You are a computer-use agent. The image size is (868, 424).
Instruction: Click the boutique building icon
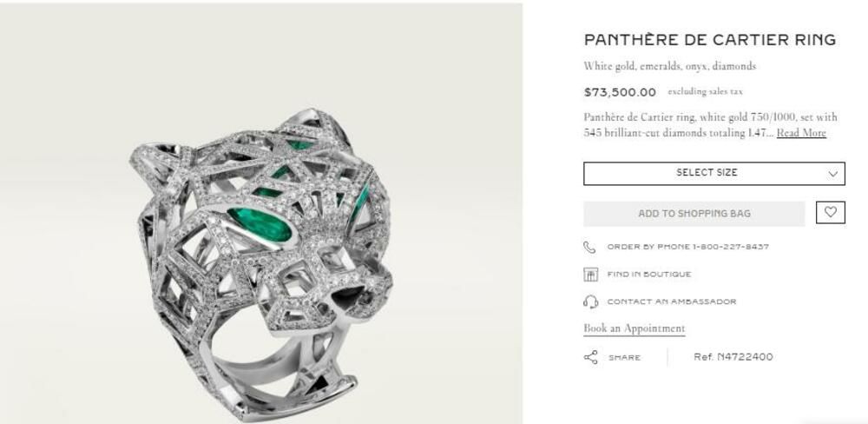pos(590,275)
